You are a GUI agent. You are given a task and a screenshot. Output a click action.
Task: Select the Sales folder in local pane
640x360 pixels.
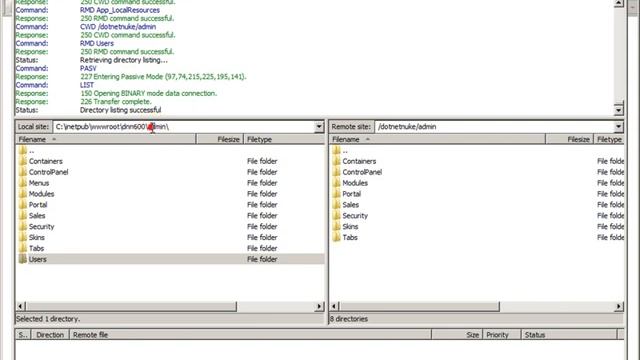point(37,216)
